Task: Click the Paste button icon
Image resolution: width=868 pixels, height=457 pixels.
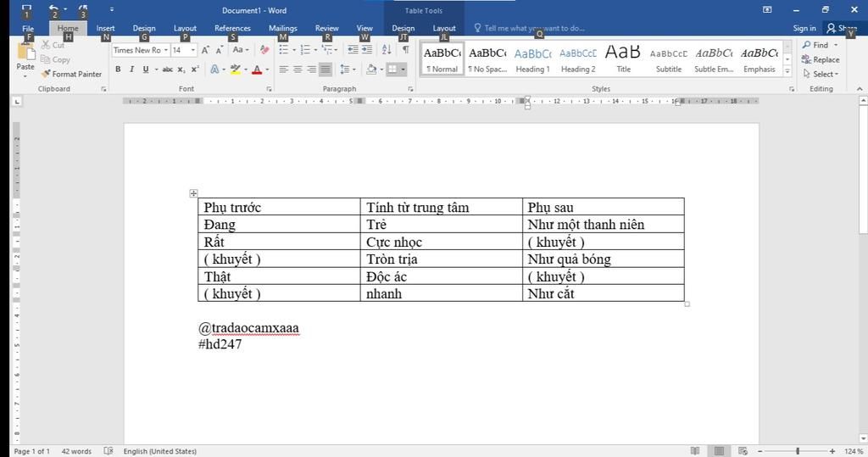Action: (25, 52)
